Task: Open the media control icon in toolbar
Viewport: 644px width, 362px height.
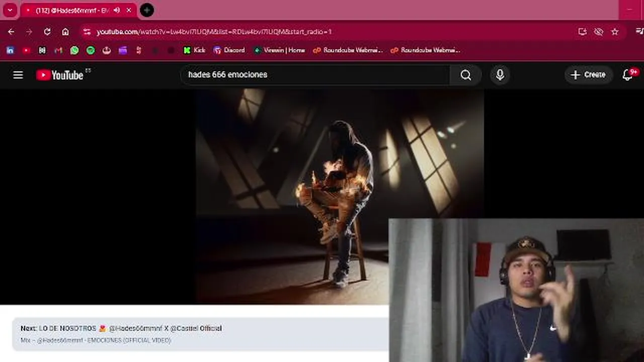Action: (x=639, y=32)
